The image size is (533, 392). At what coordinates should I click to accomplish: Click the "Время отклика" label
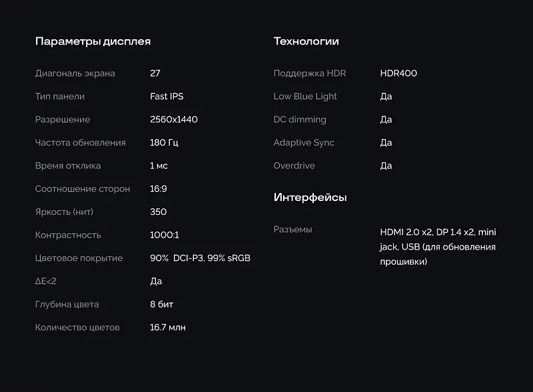coord(68,166)
